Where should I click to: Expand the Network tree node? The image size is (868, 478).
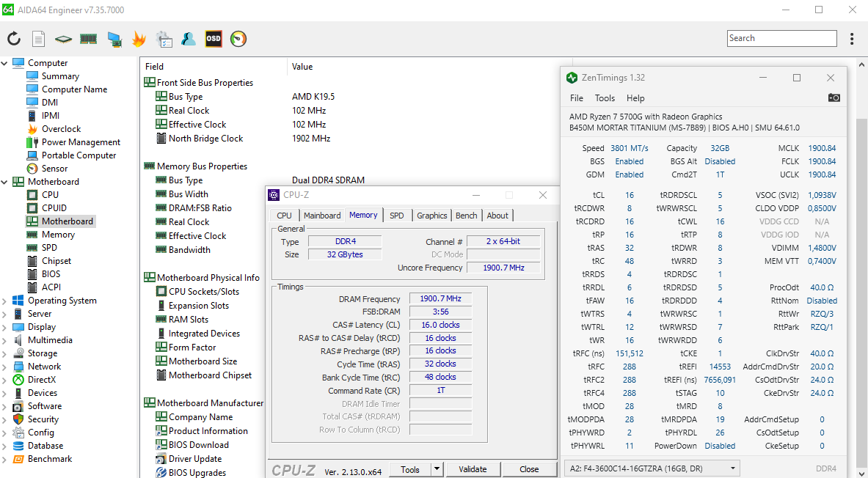(x=4, y=367)
